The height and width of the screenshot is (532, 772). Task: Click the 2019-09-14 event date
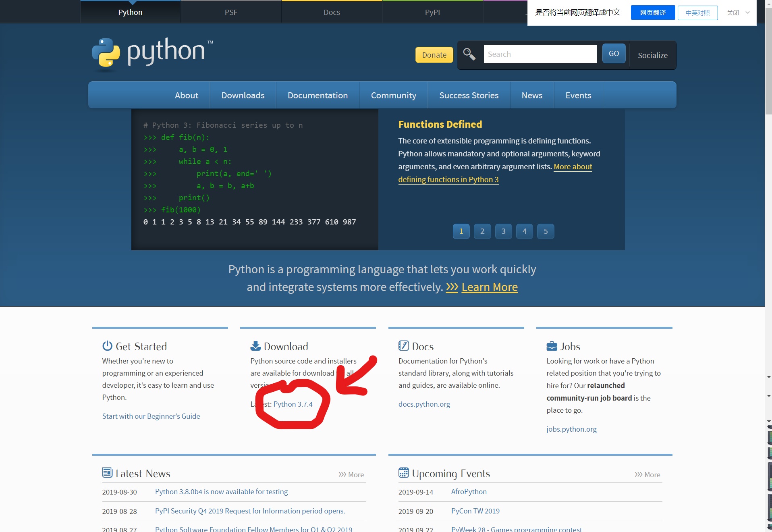(x=415, y=492)
